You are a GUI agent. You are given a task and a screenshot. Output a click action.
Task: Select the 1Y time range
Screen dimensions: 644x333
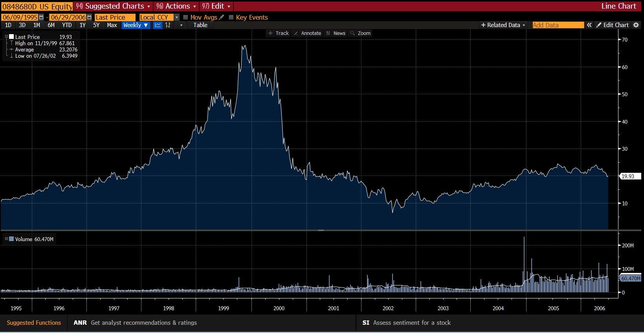point(83,25)
